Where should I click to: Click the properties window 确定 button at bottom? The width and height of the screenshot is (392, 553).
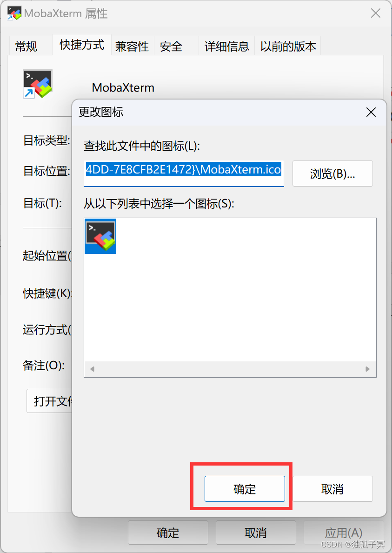point(168,533)
